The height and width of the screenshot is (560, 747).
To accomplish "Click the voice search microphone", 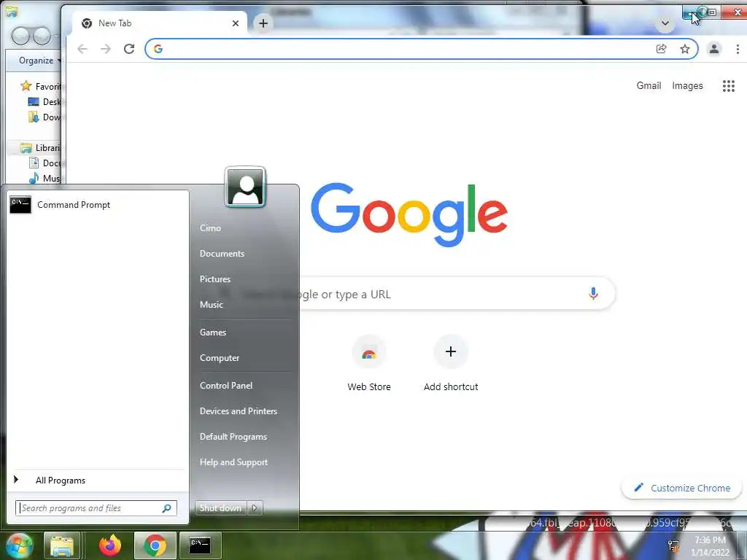I will (593, 293).
